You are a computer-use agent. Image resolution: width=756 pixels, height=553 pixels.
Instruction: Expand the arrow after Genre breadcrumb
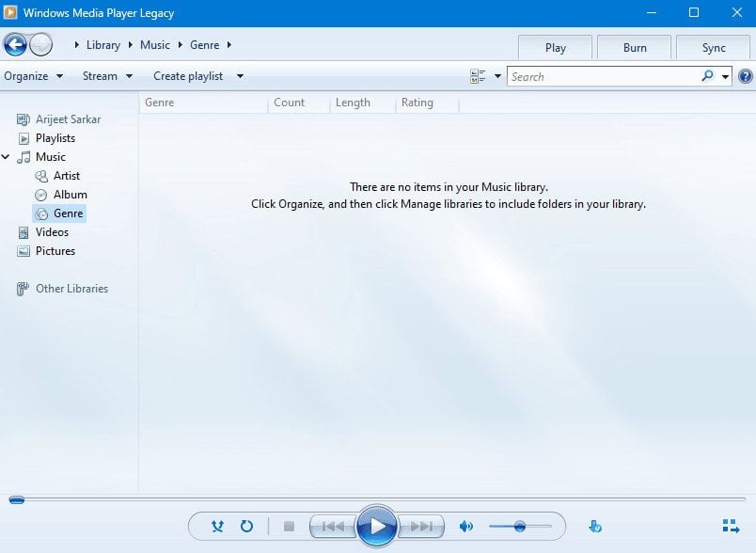tap(229, 45)
